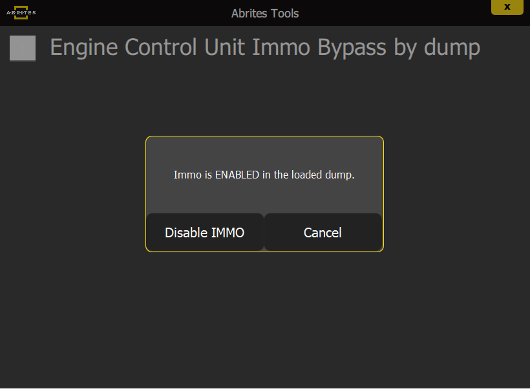The image size is (530, 390).
Task: Click the word Bypass in page heading
Action: [x=352, y=48]
